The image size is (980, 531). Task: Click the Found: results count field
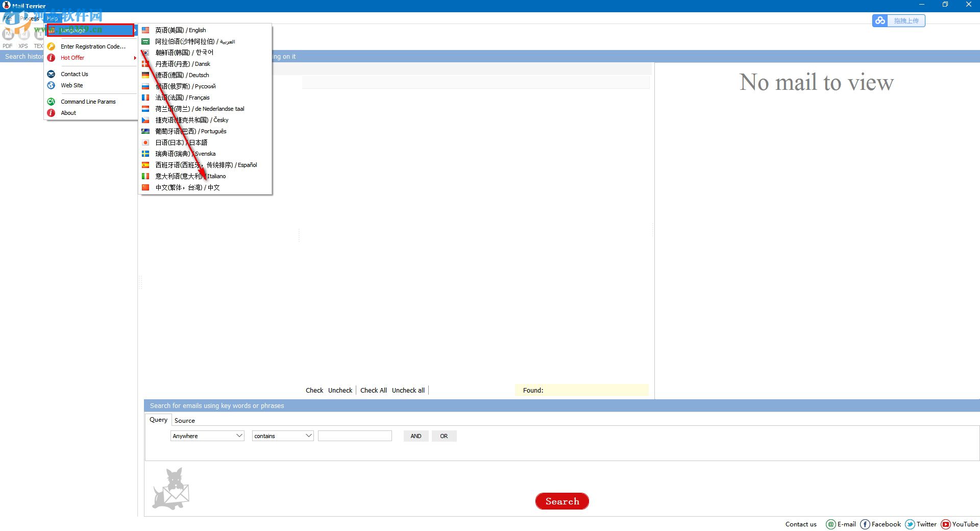click(x=582, y=391)
